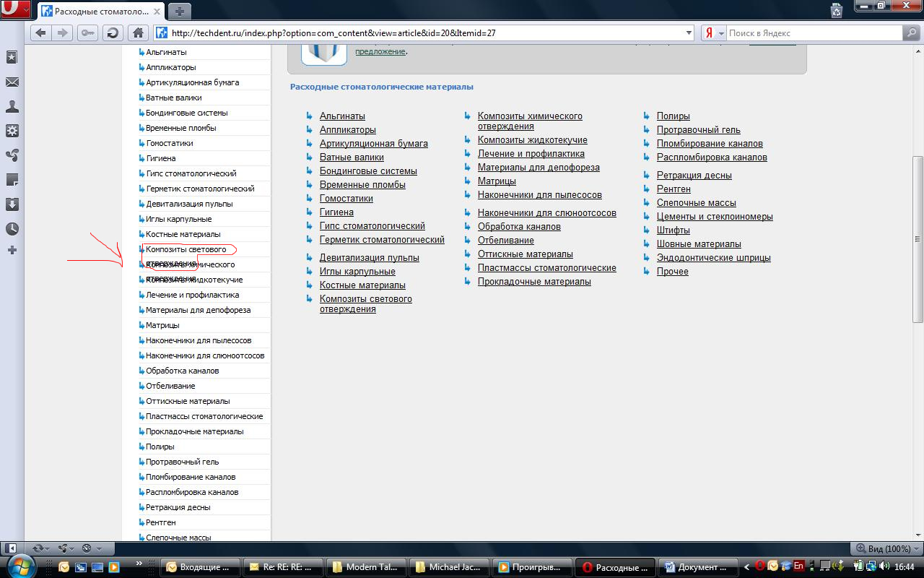924x578 pixels.
Task: Open the Modern Tal... folder taskbar item
Action: point(365,567)
